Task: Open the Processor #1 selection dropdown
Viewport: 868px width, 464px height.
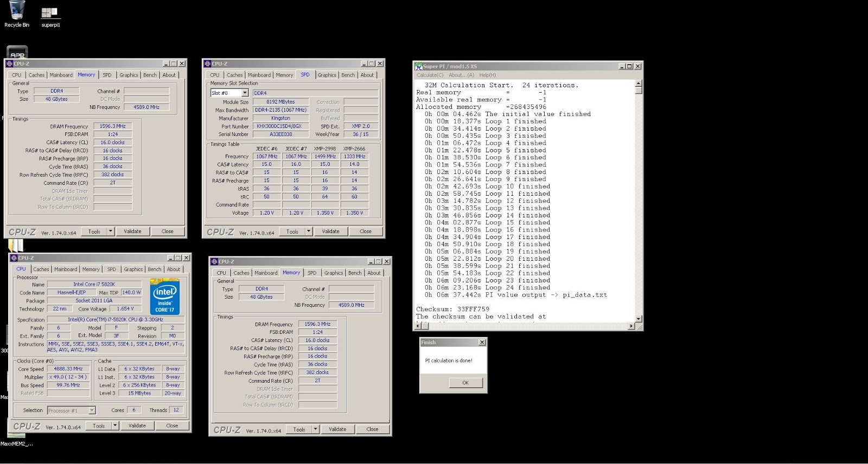Action: click(92, 410)
